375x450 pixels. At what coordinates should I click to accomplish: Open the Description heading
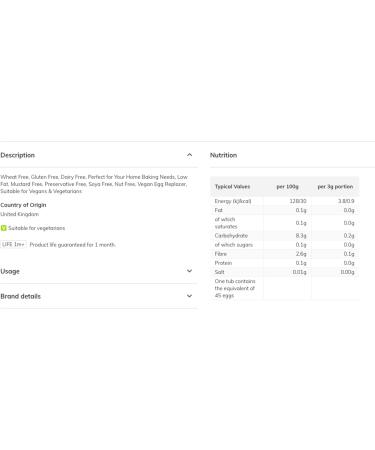pyautogui.click(x=18, y=155)
